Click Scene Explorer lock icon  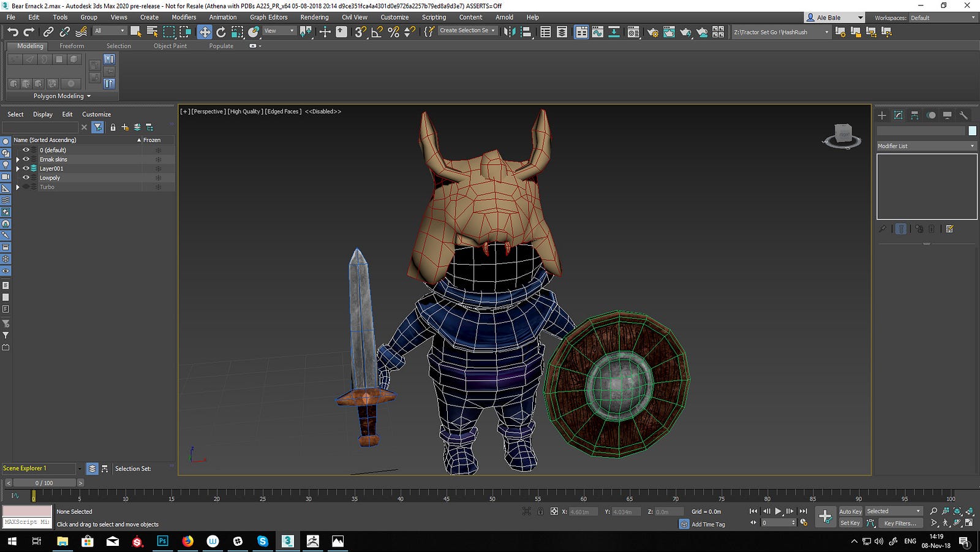[113, 127]
